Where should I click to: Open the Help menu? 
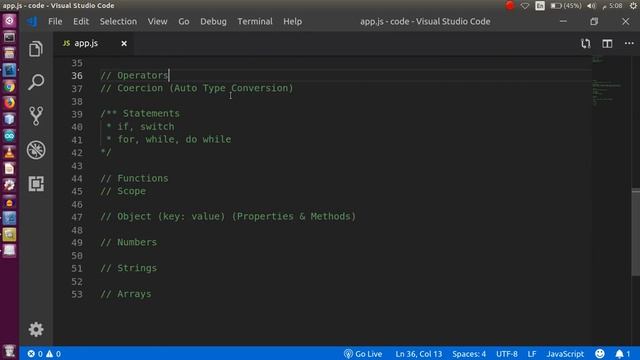click(x=292, y=21)
